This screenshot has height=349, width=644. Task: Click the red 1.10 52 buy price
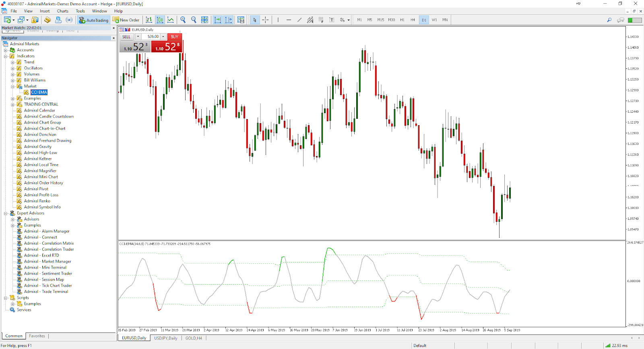[x=167, y=47]
